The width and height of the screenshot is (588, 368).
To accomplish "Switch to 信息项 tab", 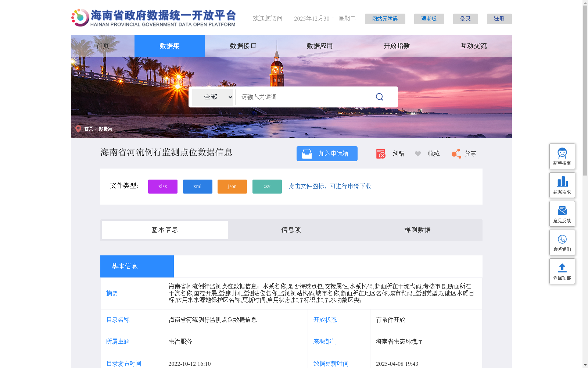I will coord(291,230).
